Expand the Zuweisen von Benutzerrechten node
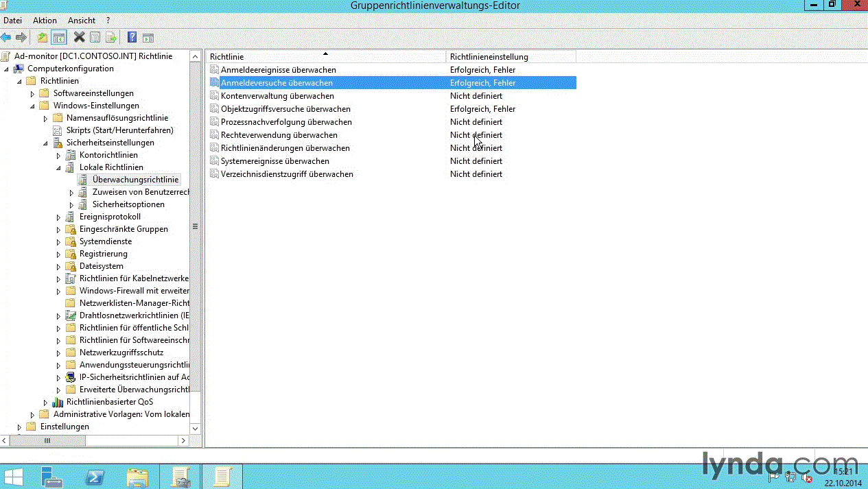The image size is (868, 489). pyautogui.click(x=71, y=192)
